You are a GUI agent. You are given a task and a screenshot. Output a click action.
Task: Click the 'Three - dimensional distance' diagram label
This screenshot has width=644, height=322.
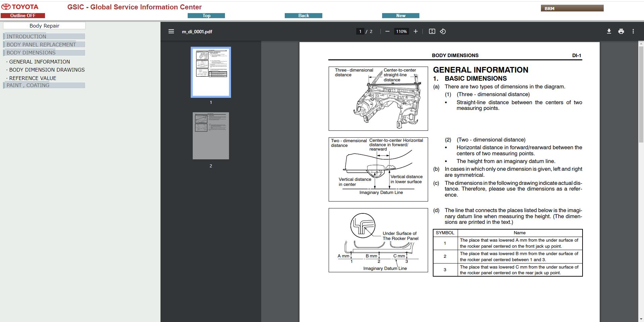pyautogui.click(x=354, y=73)
